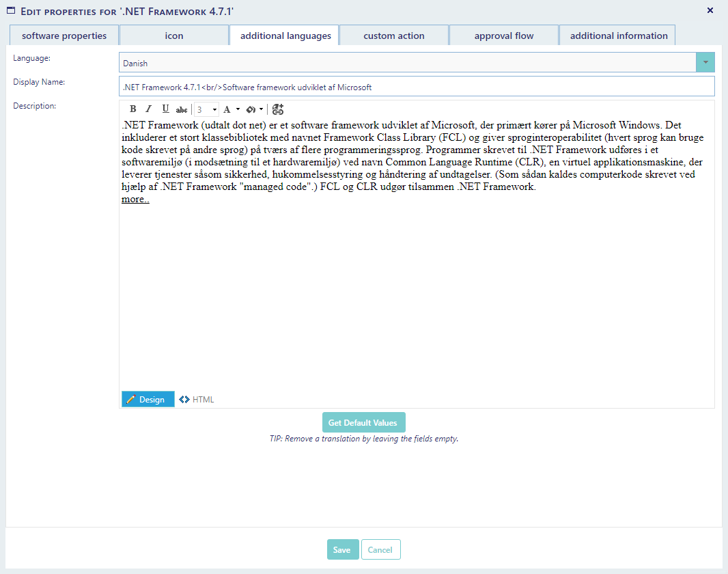Apply italic formatting
This screenshot has height=574, width=728.
pyautogui.click(x=149, y=109)
